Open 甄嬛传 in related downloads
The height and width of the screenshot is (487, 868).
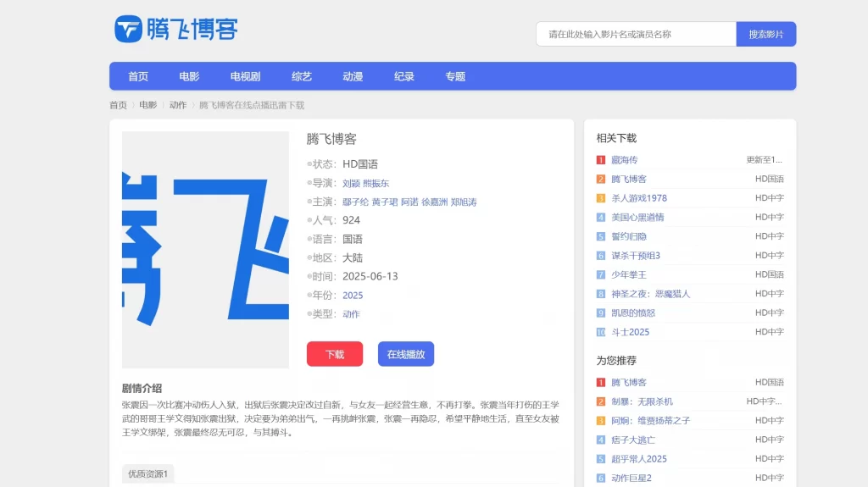[x=625, y=160]
